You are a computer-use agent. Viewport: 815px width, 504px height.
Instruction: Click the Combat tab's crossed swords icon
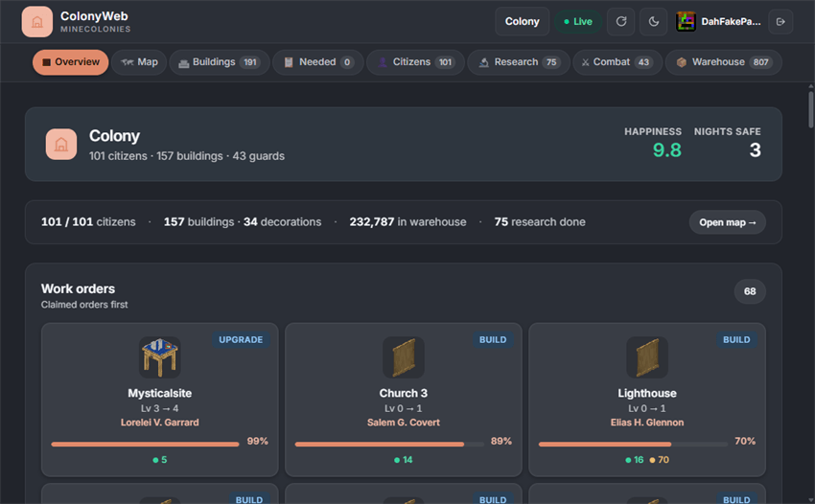click(585, 62)
